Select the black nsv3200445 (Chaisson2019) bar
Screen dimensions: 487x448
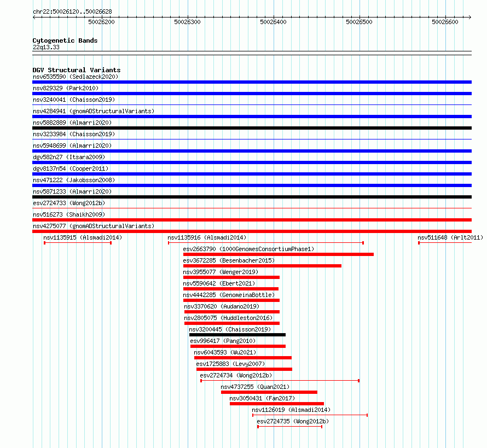(x=237, y=335)
